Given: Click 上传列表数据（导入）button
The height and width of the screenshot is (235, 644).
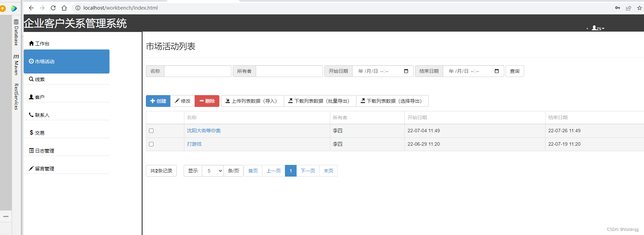Looking at the screenshot, I should click(253, 101).
